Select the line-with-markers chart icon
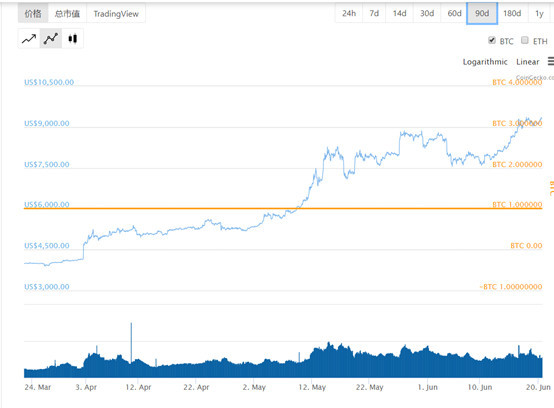Viewport: 554px width, 408px height. click(51, 39)
